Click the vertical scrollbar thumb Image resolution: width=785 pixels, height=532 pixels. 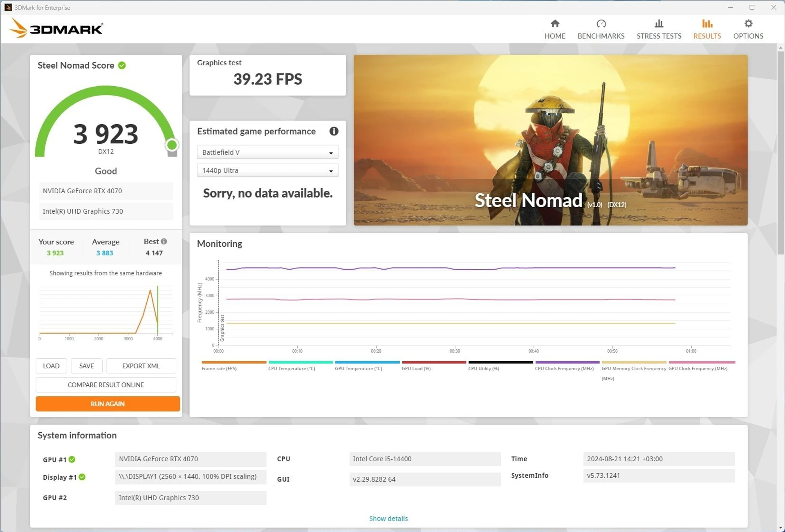781,152
